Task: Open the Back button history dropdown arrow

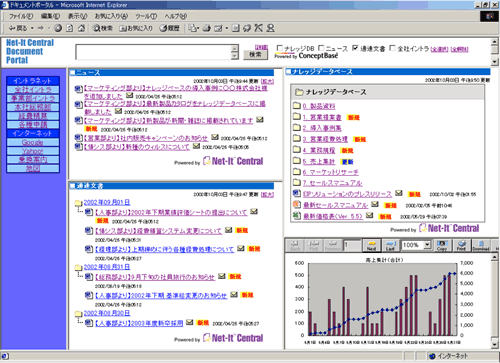Action: coord(32,28)
